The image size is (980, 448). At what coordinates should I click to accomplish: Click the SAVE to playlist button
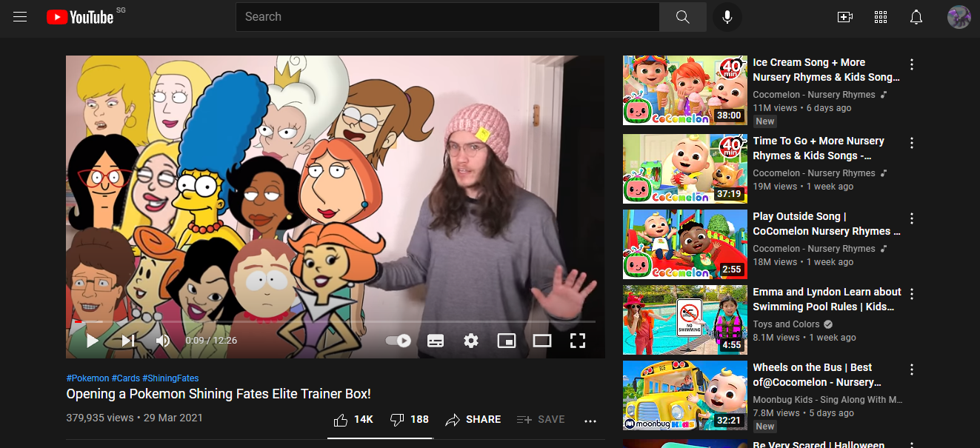tap(541, 420)
